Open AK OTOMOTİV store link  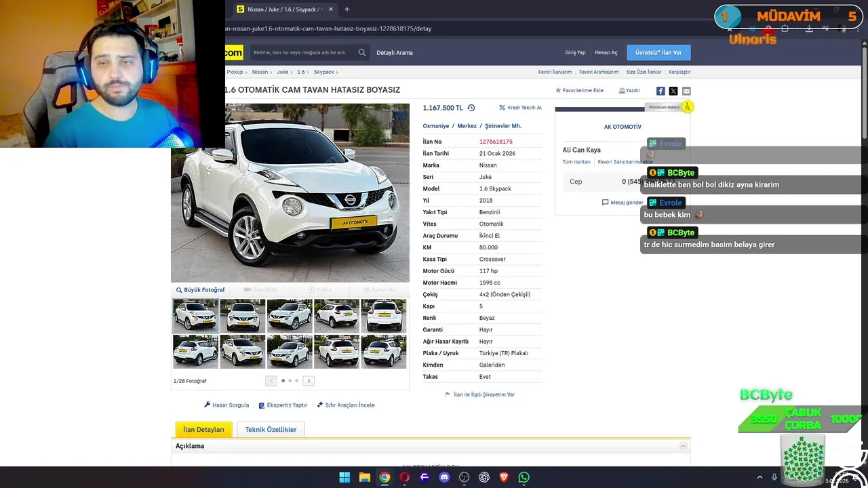click(623, 127)
